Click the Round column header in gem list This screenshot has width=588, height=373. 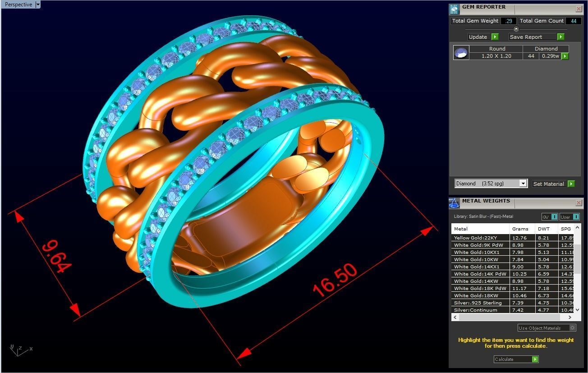[497, 49]
